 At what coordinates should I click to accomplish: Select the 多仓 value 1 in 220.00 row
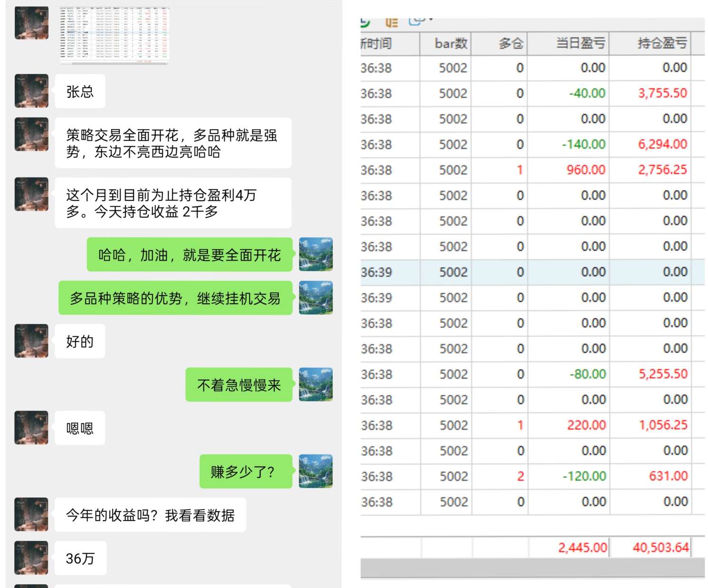click(500, 425)
